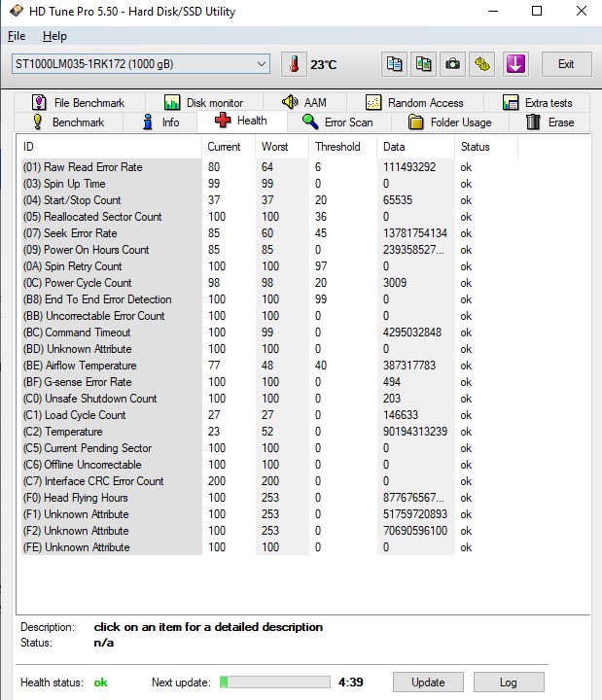Switch to the Folder Usage tab
This screenshot has width=602, height=700.
449,122
